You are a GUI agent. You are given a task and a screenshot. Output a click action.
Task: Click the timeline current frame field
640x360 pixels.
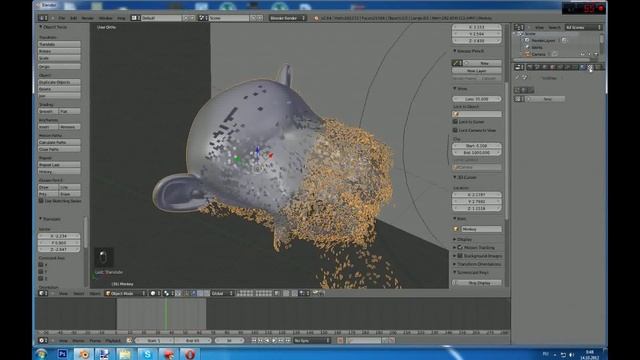point(229,340)
